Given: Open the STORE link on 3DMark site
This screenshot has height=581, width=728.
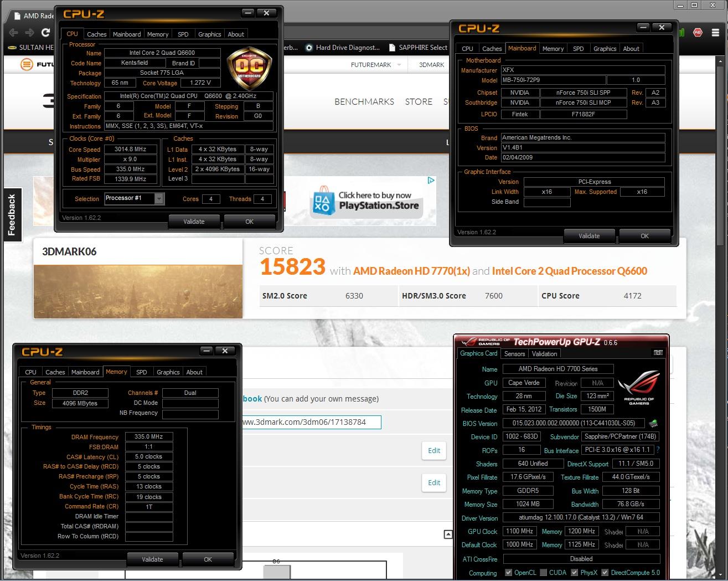Looking at the screenshot, I should click(419, 102).
